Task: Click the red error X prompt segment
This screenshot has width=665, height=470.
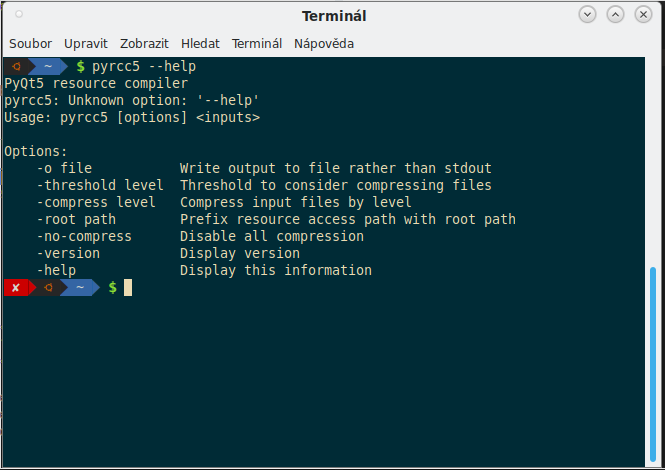Action: pos(16,288)
